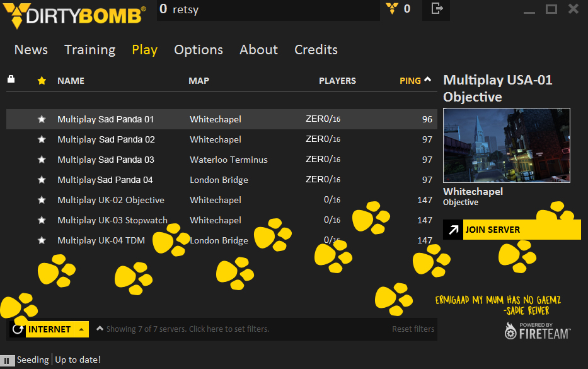588x369 pixels.
Task: Pause seeding with the pause icon
Action: click(7, 360)
